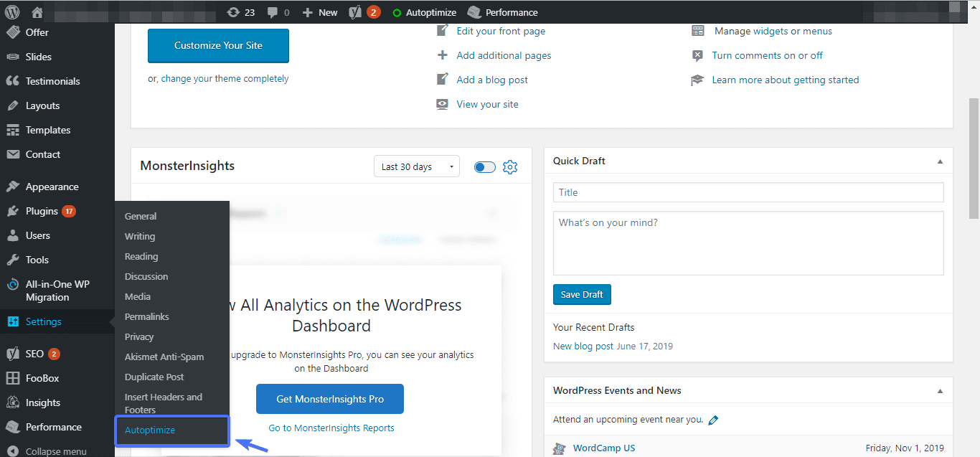This screenshot has height=457, width=980.
Task: Select Discussion in Settings submenu
Action: [x=146, y=276]
